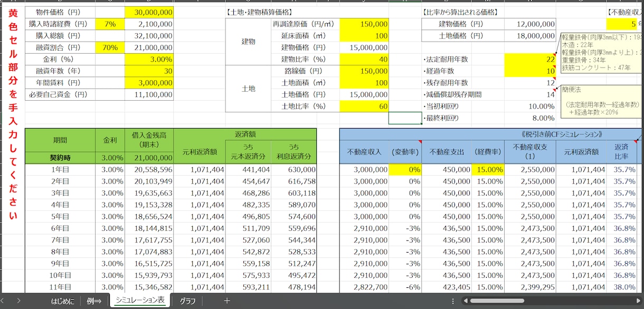Click the 11年目 row label
Screen dimensions: 644x309
pos(60,287)
